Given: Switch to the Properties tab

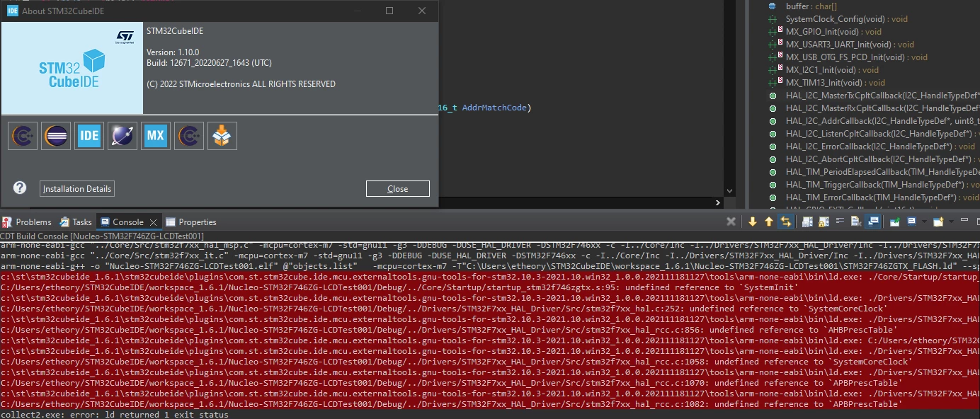Looking at the screenshot, I should click(191, 222).
